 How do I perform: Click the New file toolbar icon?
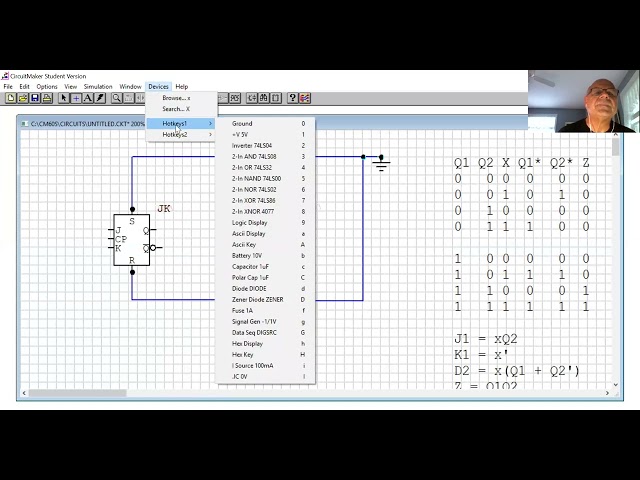pyautogui.click(x=11, y=98)
